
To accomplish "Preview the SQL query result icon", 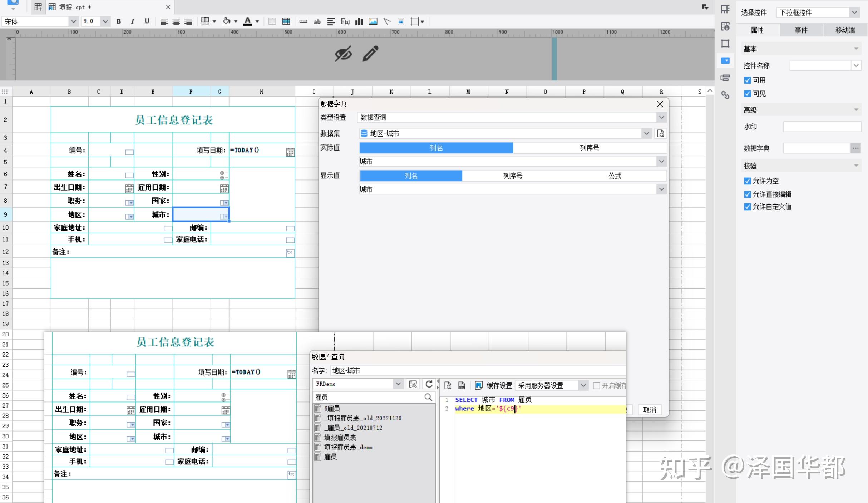I will (448, 385).
